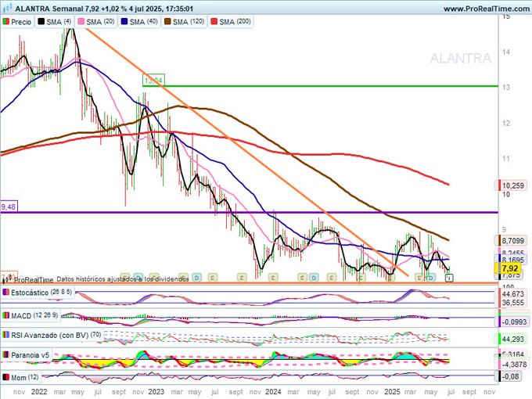
Task: Click the price axis label 14
Action: (x=506, y=52)
